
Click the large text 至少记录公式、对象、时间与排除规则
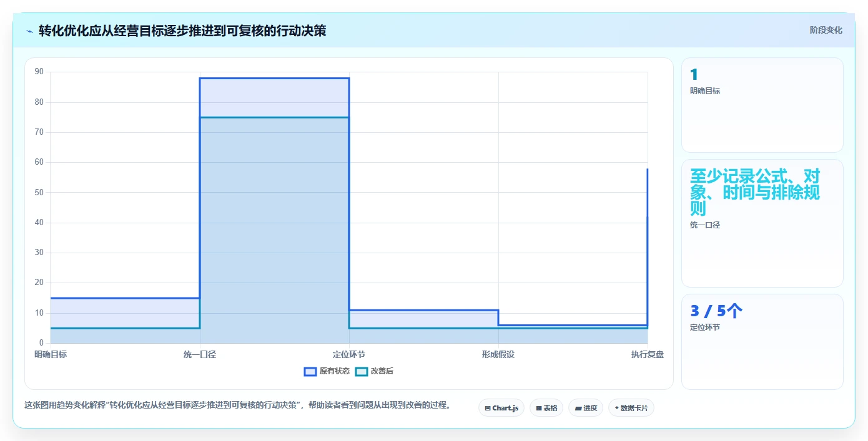pos(755,191)
